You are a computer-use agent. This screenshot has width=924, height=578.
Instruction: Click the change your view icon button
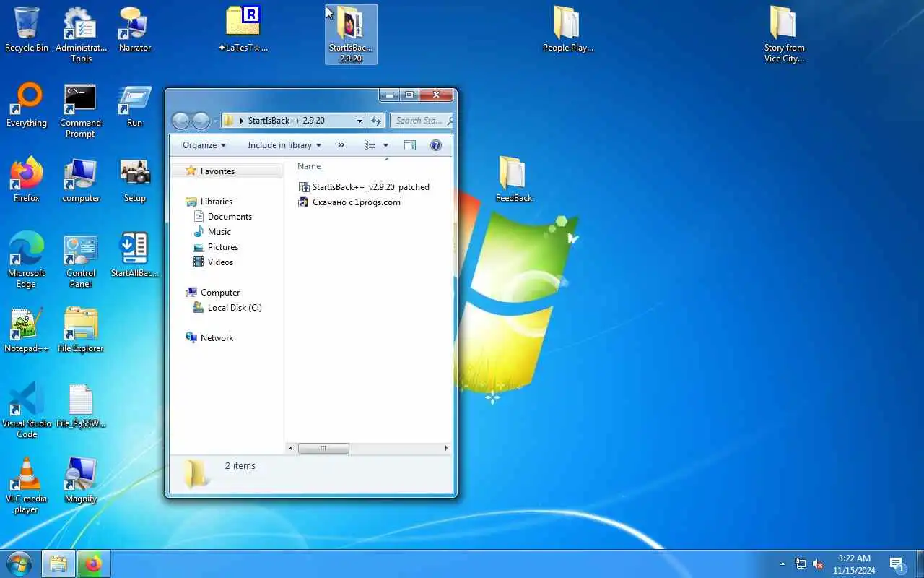370,145
